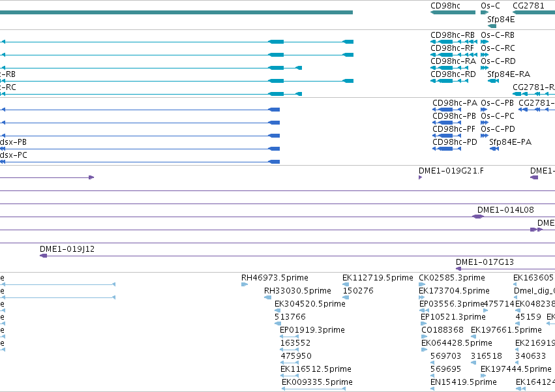Pick protein CD98hc-PA

tap(447, 110)
